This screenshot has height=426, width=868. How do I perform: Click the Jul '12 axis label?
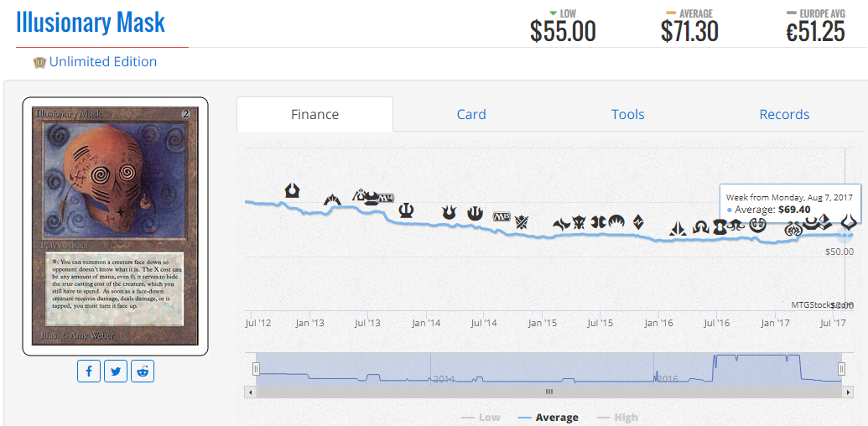pyautogui.click(x=258, y=323)
